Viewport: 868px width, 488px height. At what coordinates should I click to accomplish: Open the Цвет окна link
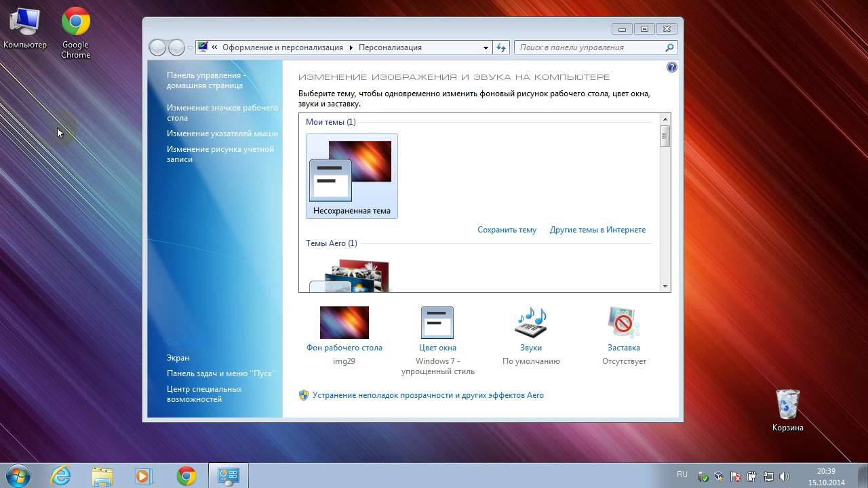click(x=437, y=348)
